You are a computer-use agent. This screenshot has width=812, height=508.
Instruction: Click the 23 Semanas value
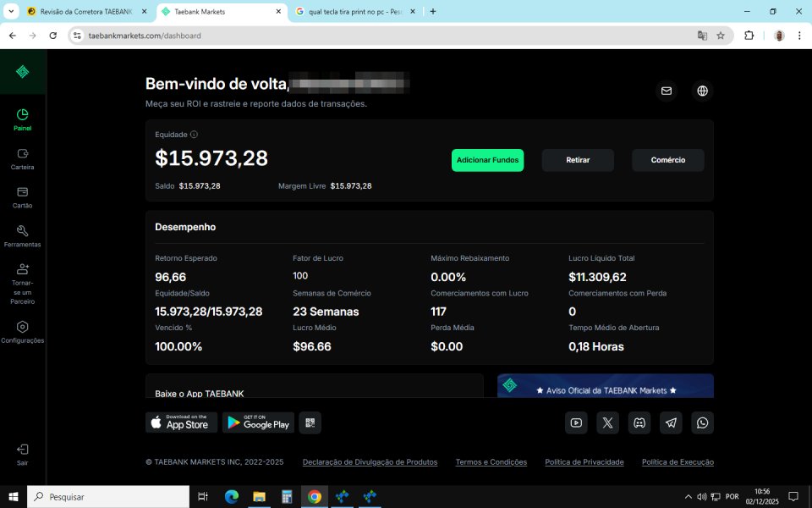[326, 312]
